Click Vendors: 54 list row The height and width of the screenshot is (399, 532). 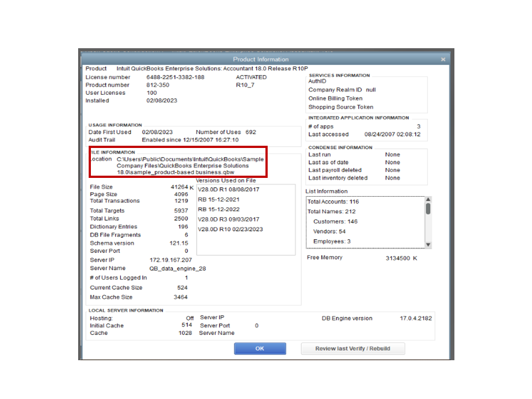[x=329, y=232]
